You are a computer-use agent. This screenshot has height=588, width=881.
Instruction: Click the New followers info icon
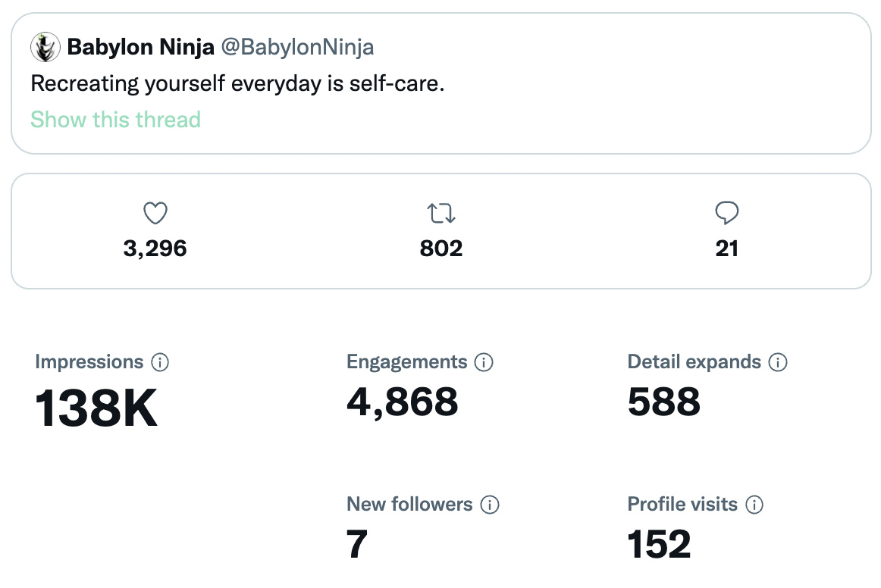[x=490, y=505]
